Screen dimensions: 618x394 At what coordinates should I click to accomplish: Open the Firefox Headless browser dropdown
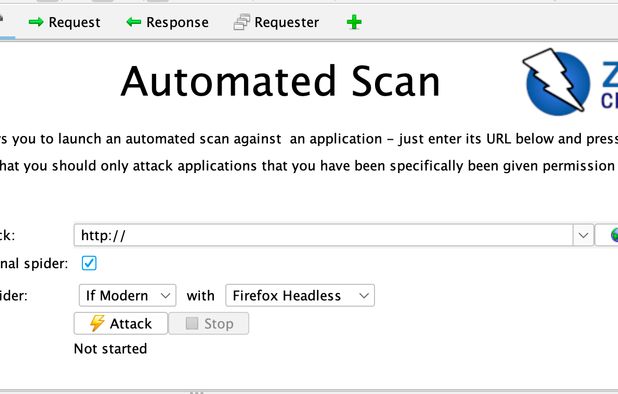click(300, 296)
